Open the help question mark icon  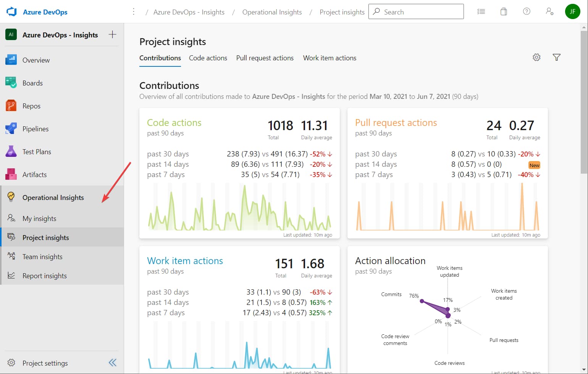pyautogui.click(x=527, y=11)
